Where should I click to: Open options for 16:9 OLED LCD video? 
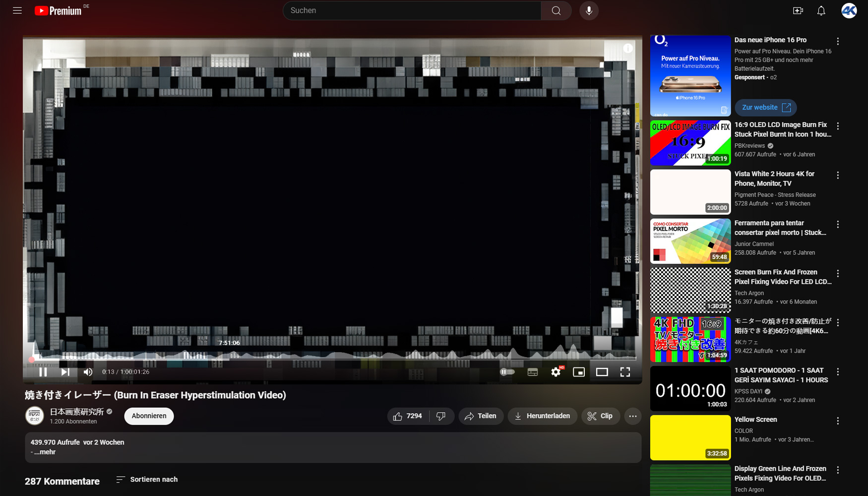(x=838, y=126)
